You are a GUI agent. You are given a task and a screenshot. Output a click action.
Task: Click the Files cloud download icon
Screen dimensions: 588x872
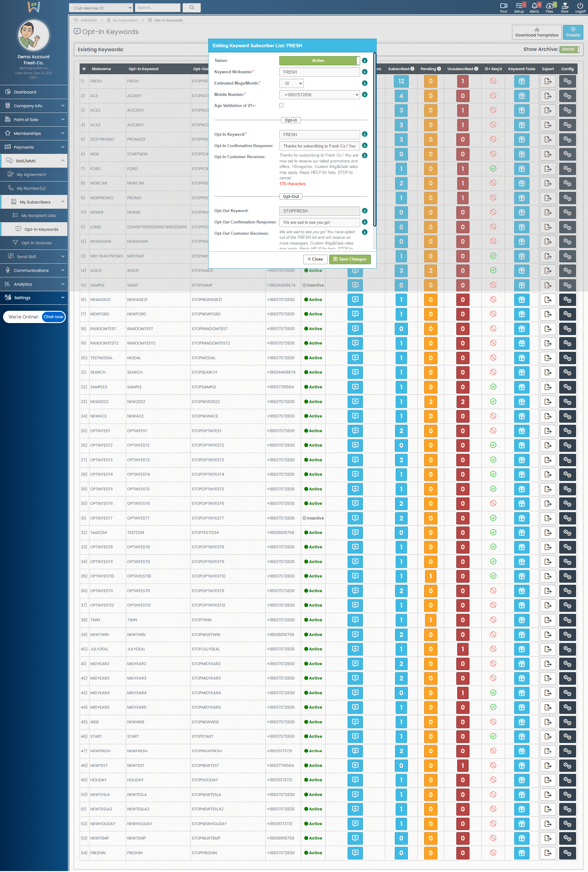click(x=549, y=6)
